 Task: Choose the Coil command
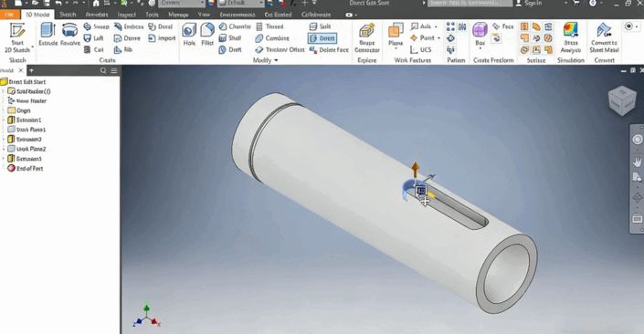(x=94, y=49)
